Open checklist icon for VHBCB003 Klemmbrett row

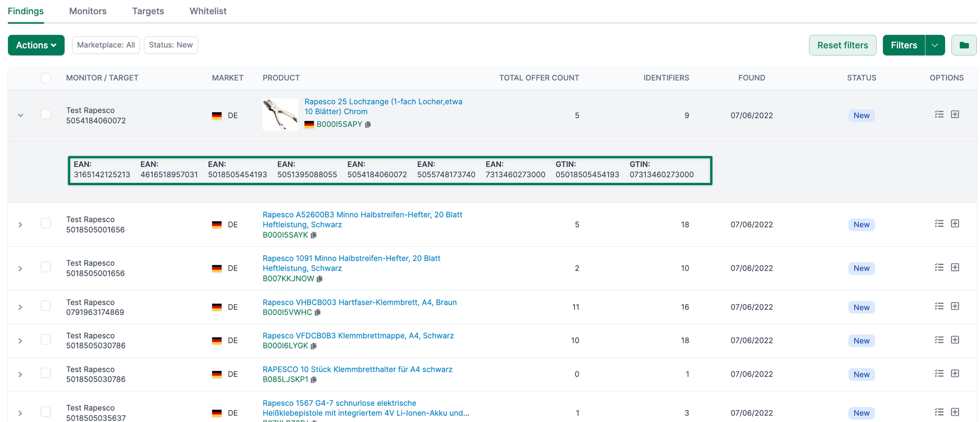(x=939, y=306)
